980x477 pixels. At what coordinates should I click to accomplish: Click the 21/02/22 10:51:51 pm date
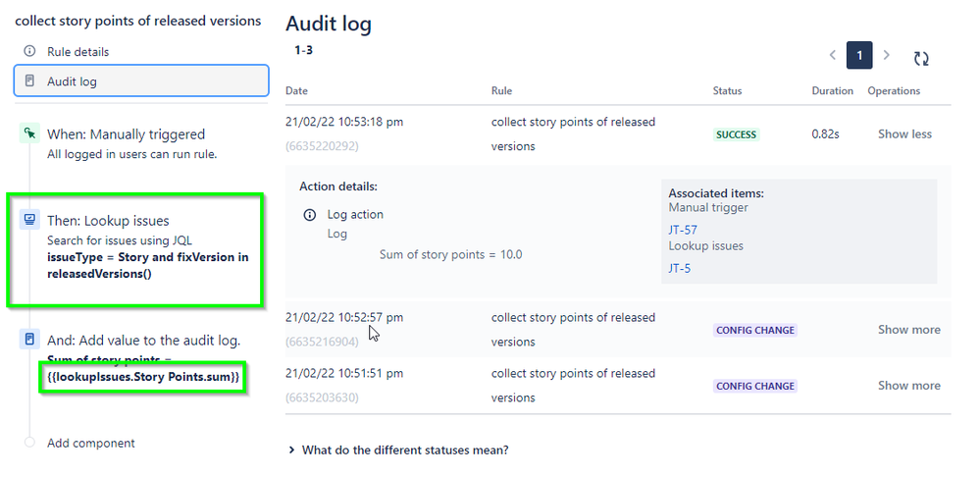343,373
